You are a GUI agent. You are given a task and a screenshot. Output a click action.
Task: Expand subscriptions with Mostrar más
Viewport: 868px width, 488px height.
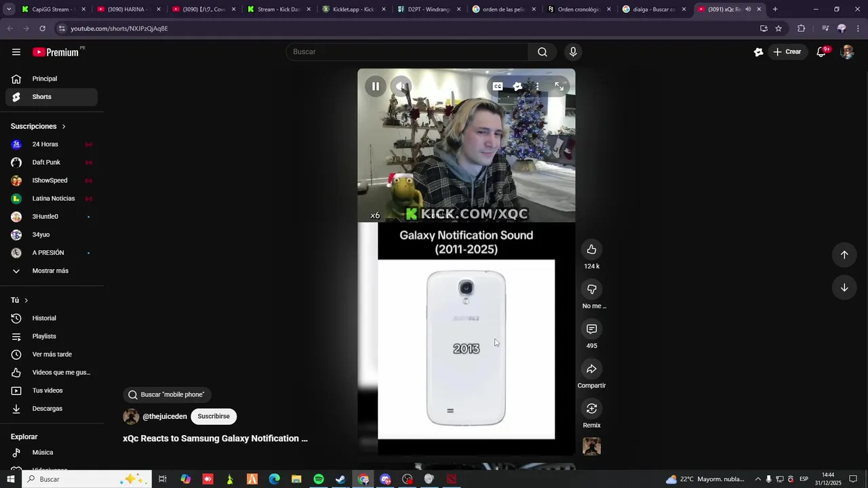52,271
